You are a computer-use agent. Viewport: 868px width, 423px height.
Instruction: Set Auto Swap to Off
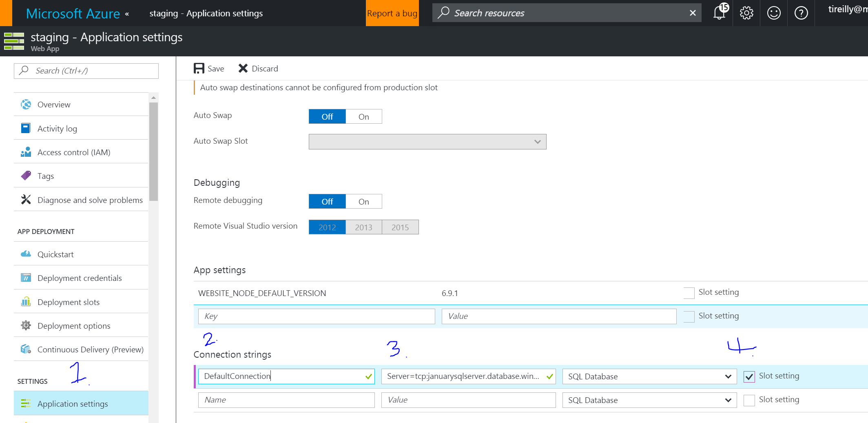tap(327, 116)
